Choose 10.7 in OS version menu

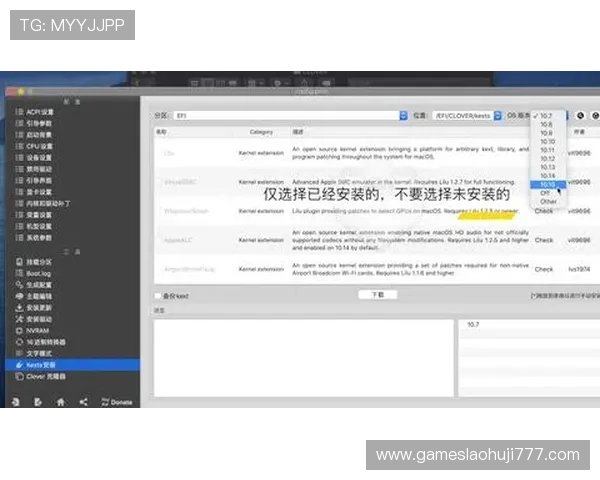click(x=548, y=116)
